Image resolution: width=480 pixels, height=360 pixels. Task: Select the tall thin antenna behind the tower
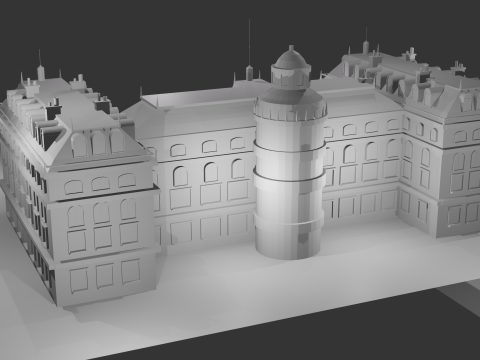tap(249, 50)
